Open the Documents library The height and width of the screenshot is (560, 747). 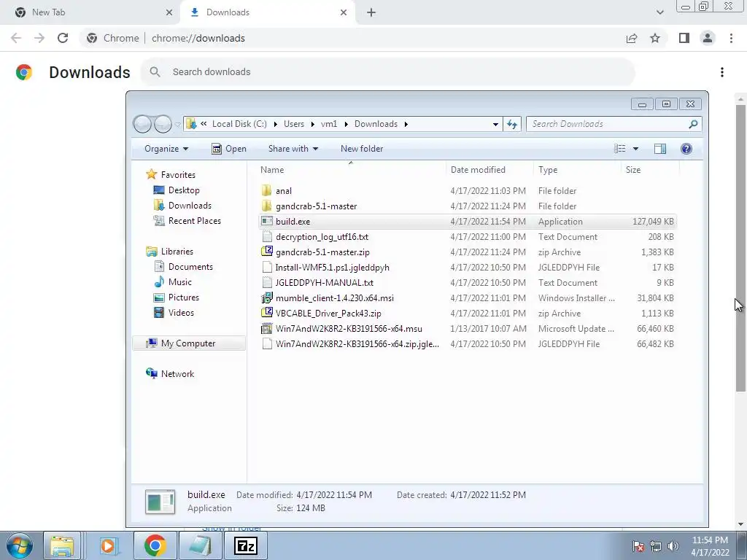(x=184, y=267)
